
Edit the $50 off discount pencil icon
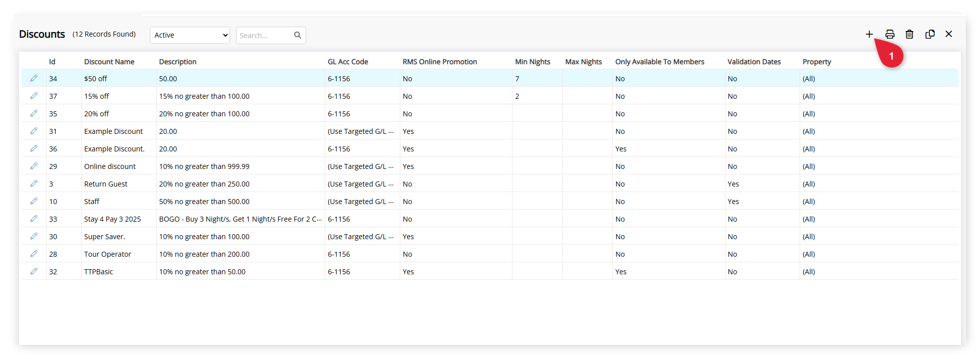34,78
